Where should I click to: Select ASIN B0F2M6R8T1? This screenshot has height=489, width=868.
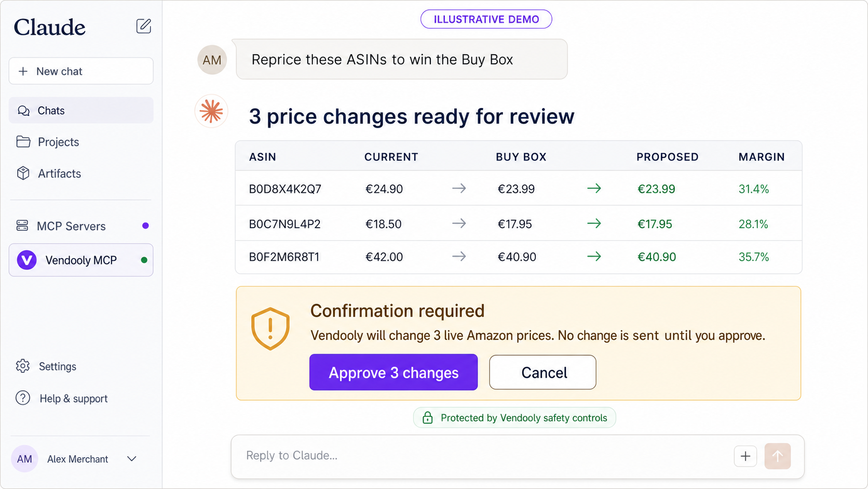[x=284, y=257]
